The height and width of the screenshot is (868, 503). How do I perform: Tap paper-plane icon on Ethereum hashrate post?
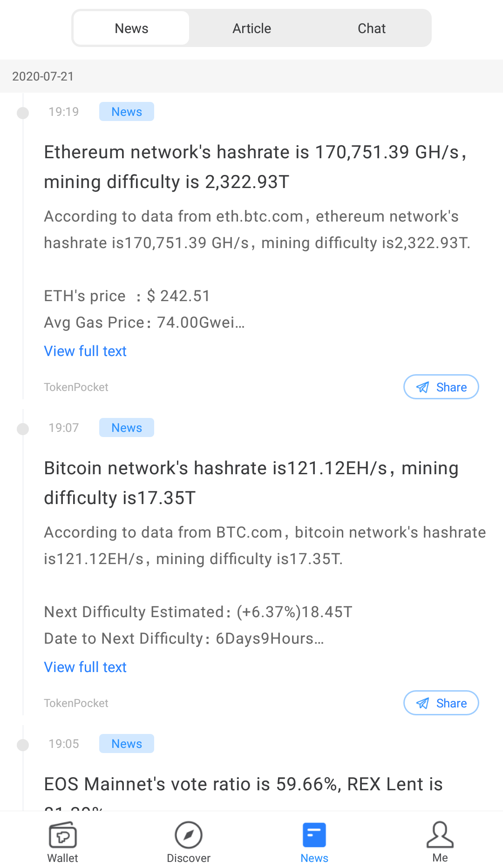pos(422,387)
